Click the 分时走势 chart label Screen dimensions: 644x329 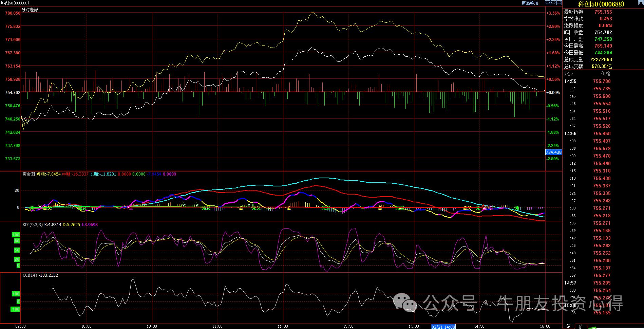(30, 10)
